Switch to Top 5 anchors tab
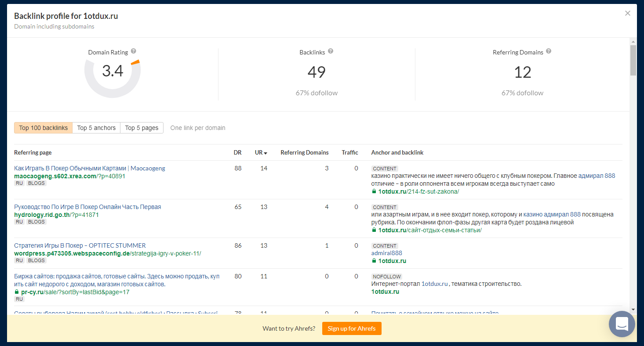Viewport: 644px width, 346px height. click(96, 128)
